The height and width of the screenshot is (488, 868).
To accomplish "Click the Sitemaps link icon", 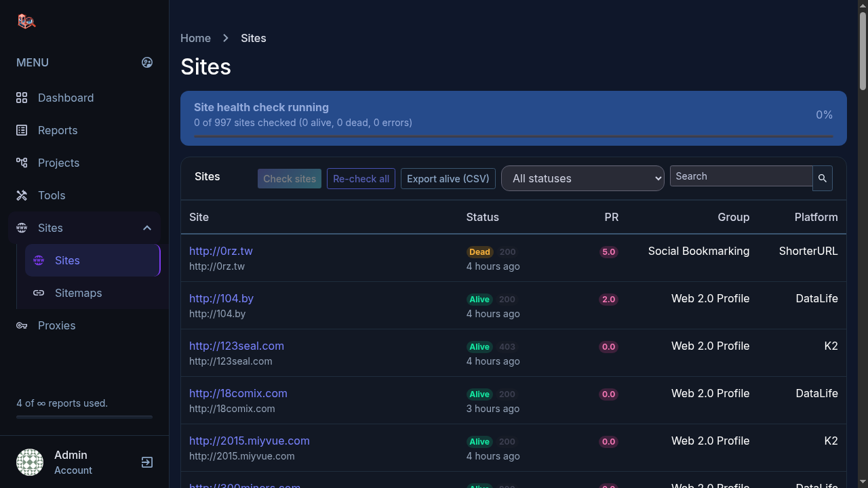I will [x=39, y=293].
